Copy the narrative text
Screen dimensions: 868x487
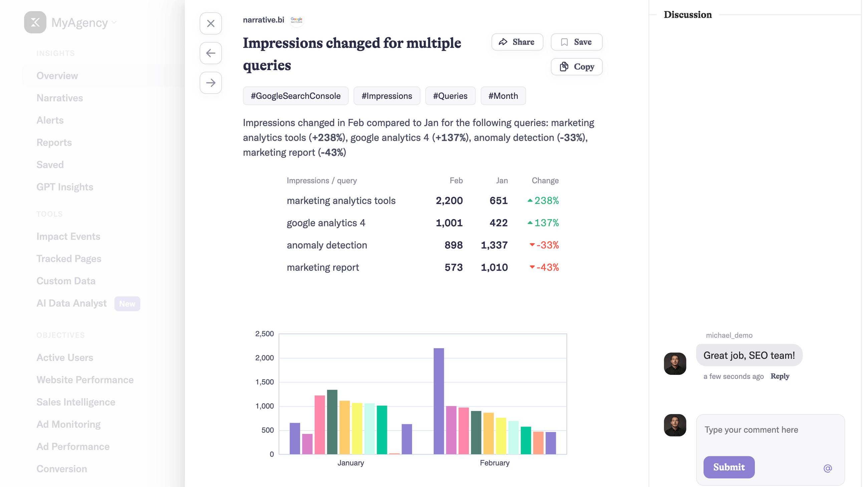[x=576, y=67]
